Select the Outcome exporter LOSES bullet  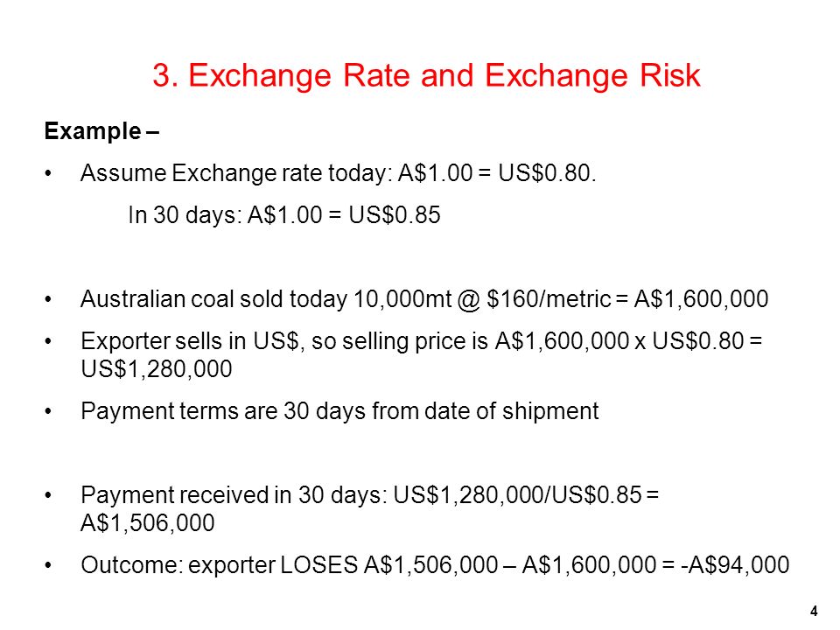(435, 564)
